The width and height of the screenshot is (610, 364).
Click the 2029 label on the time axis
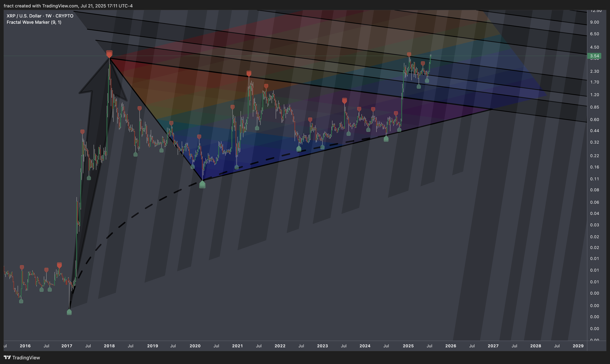coord(578,346)
